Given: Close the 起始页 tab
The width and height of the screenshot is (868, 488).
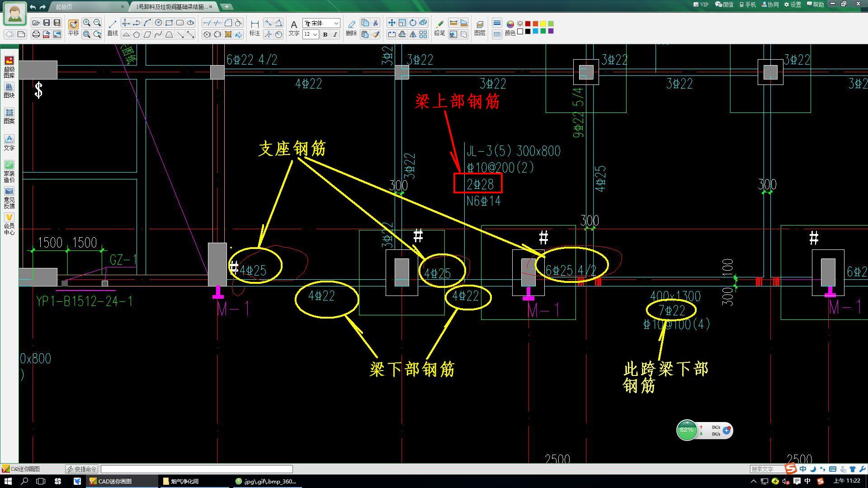Looking at the screenshot, I should tap(123, 7).
